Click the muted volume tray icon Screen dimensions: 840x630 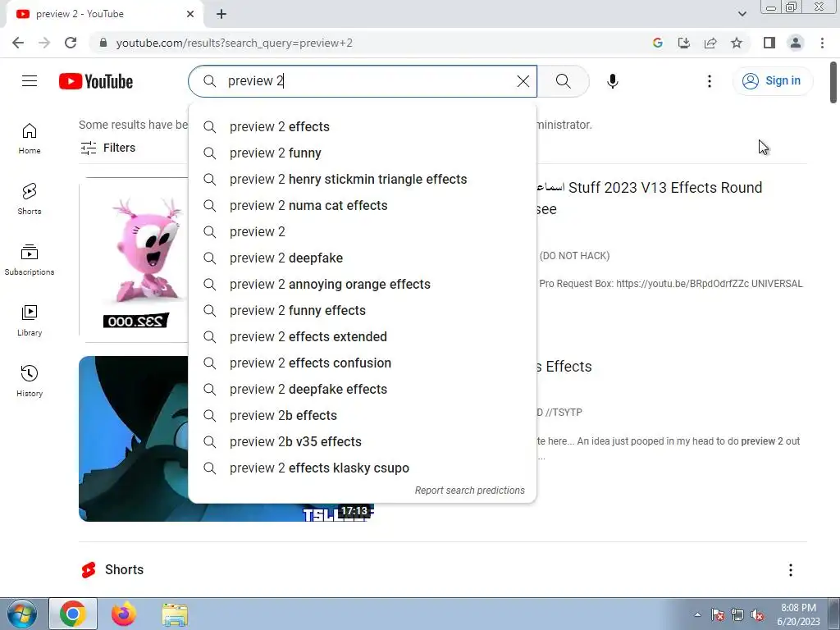pyautogui.click(x=757, y=615)
